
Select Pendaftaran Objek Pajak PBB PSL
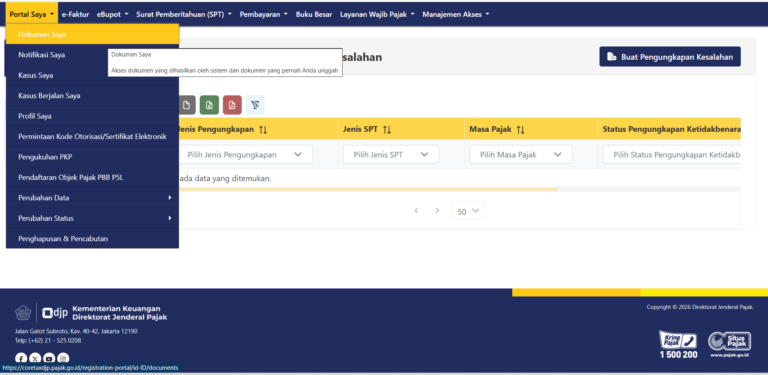(x=92, y=177)
